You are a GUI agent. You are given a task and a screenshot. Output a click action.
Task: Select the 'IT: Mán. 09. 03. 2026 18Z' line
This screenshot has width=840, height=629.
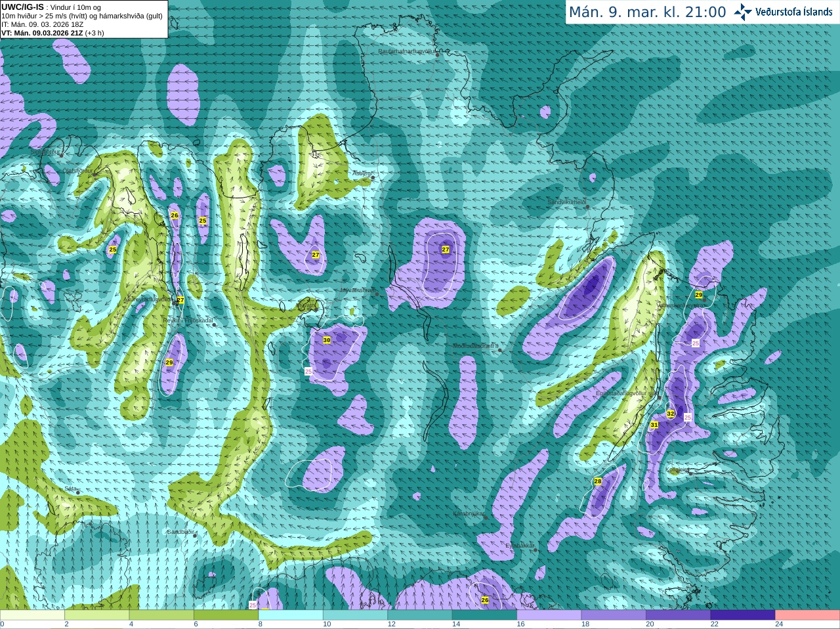43,24
